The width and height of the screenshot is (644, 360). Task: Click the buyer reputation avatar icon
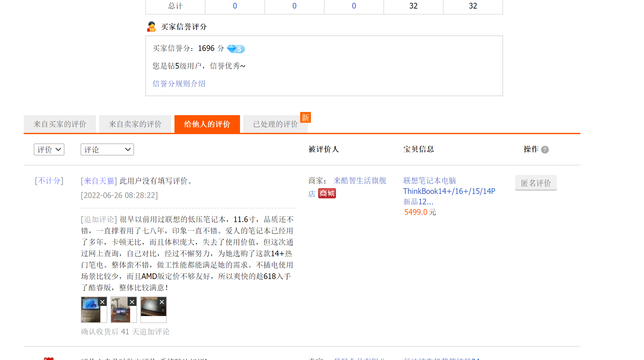point(151,27)
